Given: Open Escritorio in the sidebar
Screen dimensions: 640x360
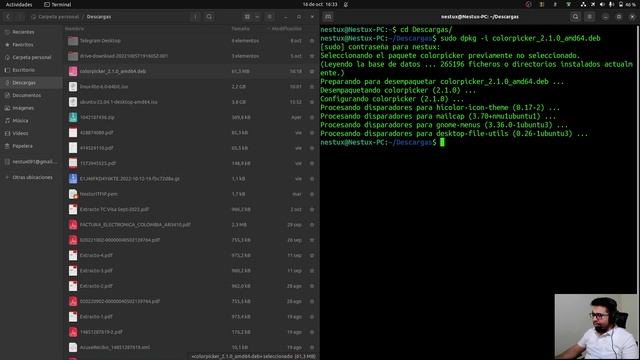Looking at the screenshot, I should coord(31,70).
